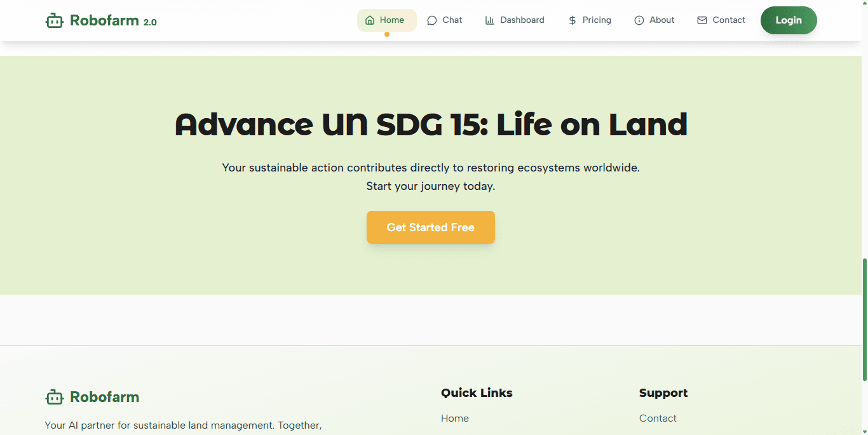Click the robot logo icon in header
This screenshot has width=868, height=435.
tap(55, 21)
